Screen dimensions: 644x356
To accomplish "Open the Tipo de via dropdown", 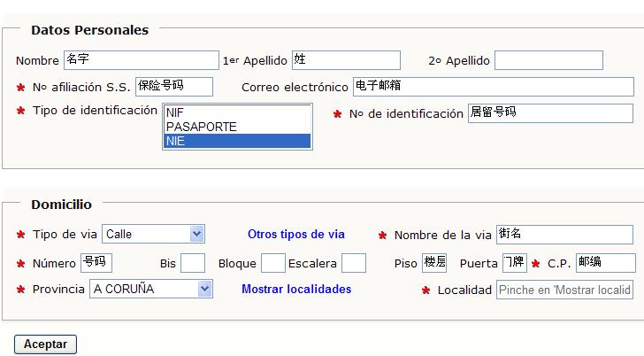I will tap(153, 235).
